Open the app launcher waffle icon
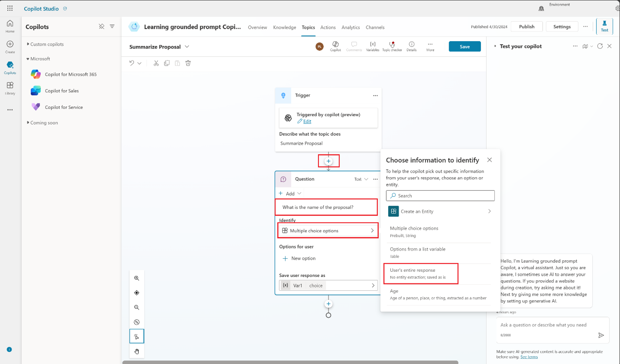620x364 pixels. 10,8
